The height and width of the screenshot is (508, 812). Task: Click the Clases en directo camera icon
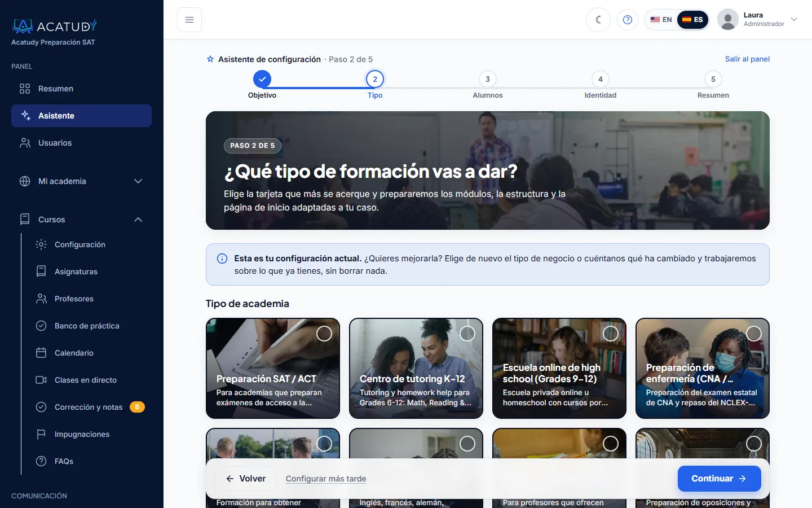pos(41,380)
